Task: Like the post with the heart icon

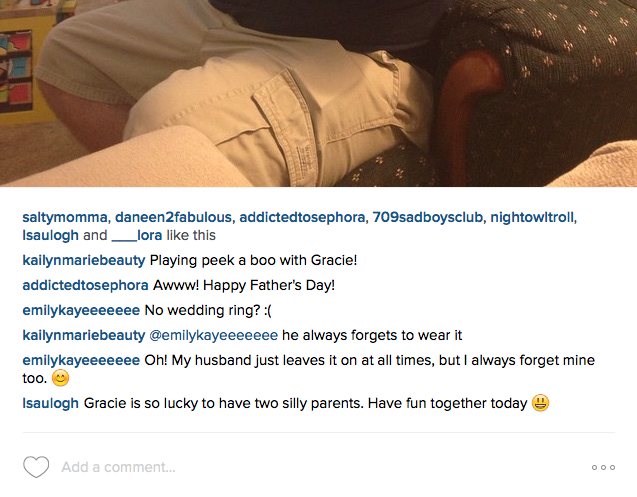Action: (x=36, y=467)
